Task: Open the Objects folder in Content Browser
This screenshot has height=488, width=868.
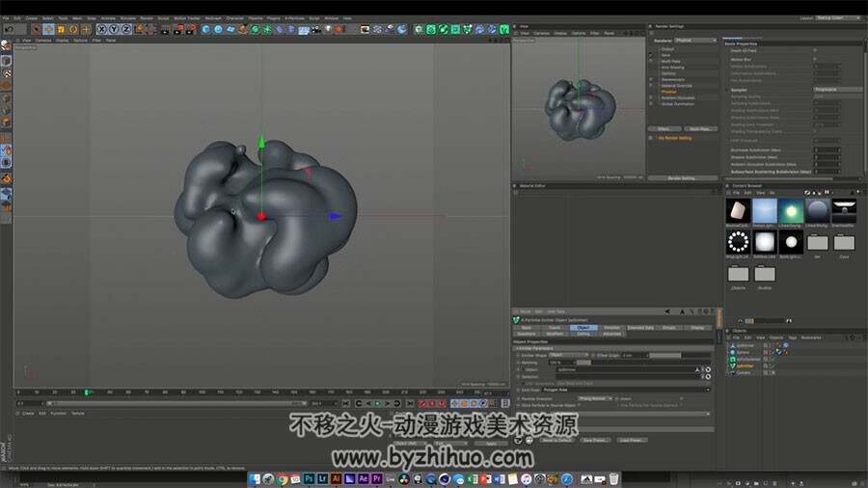Action: (738, 274)
